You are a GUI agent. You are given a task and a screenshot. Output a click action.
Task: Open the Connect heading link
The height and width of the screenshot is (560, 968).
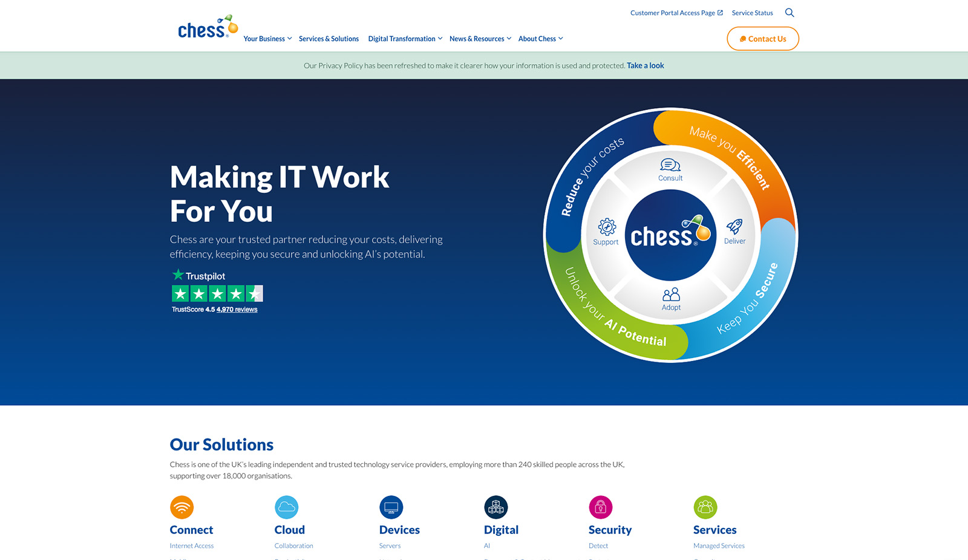pyautogui.click(x=191, y=530)
